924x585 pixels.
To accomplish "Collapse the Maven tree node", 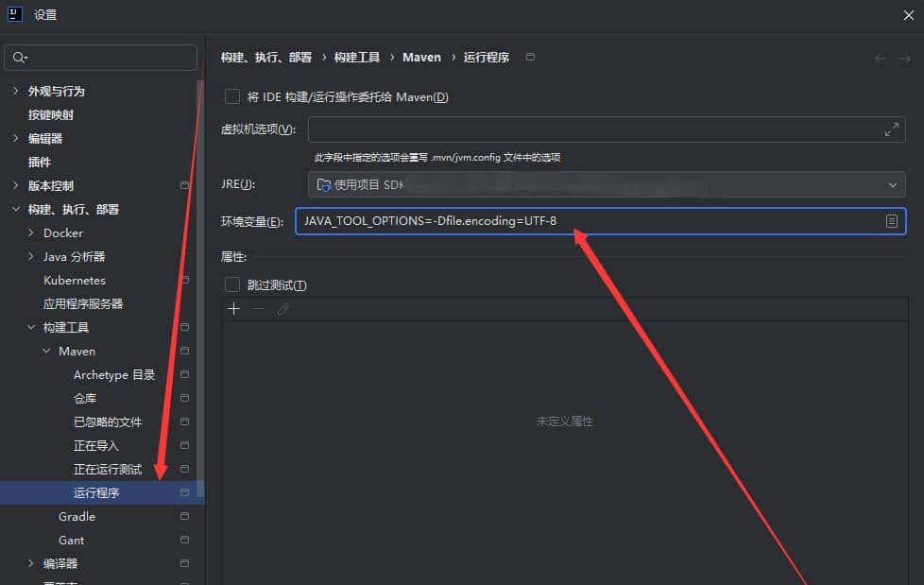I will click(x=45, y=351).
